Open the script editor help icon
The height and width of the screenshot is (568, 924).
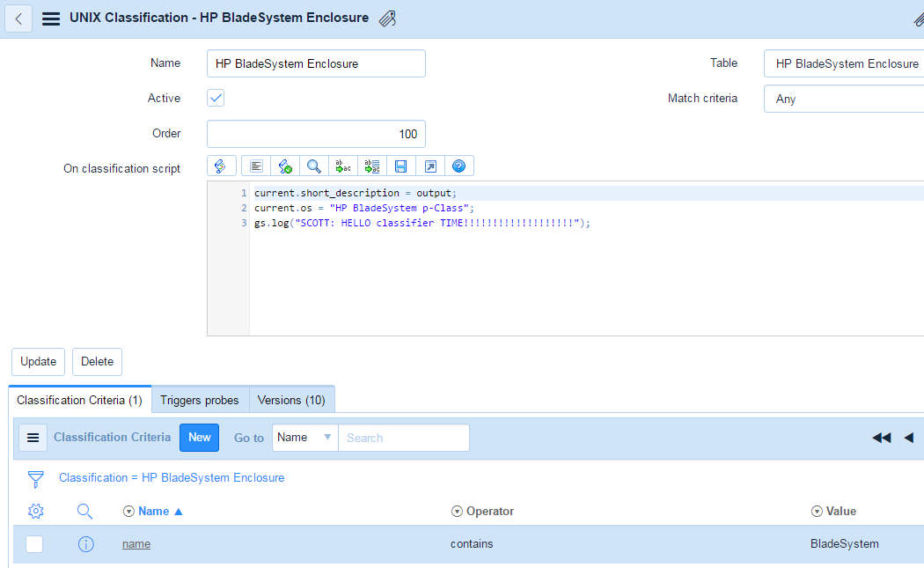tap(458, 166)
